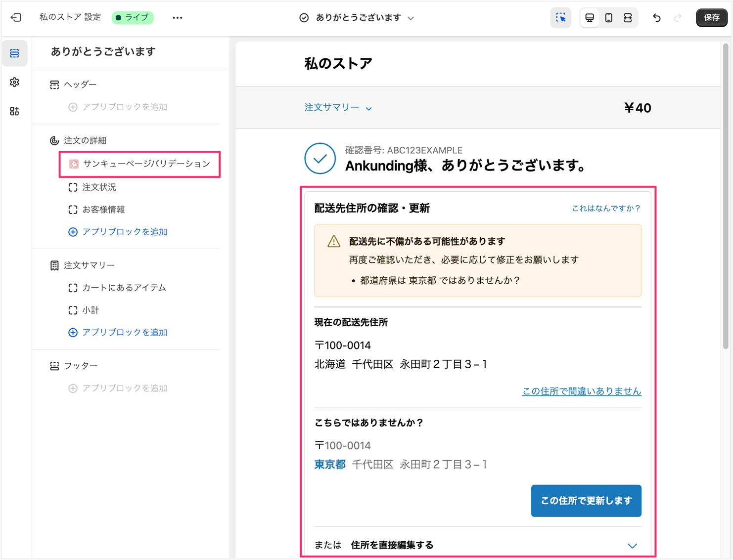Click the 私のストア 設定 title
Image resolution: width=733 pixels, height=560 pixels.
pyautogui.click(x=70, y=17)
